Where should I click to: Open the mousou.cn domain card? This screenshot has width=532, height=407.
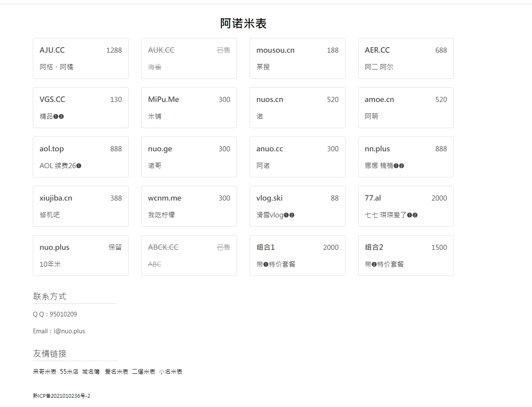pyautogui.click(x=298, y=58)
